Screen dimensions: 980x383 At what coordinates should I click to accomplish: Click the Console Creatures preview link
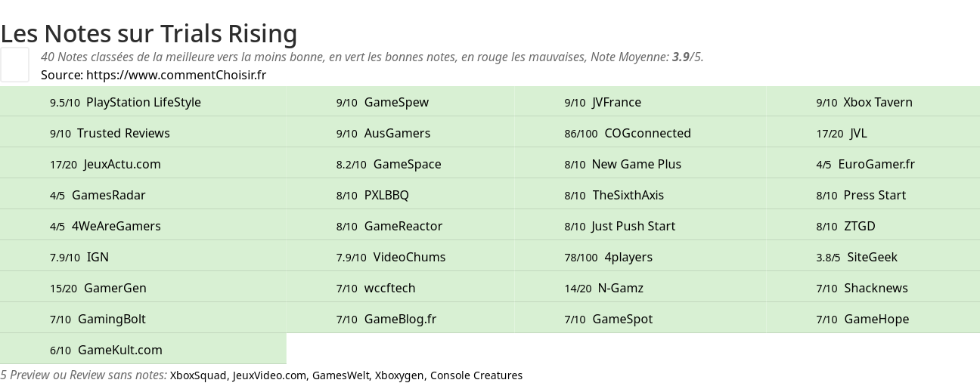(476, 375)
